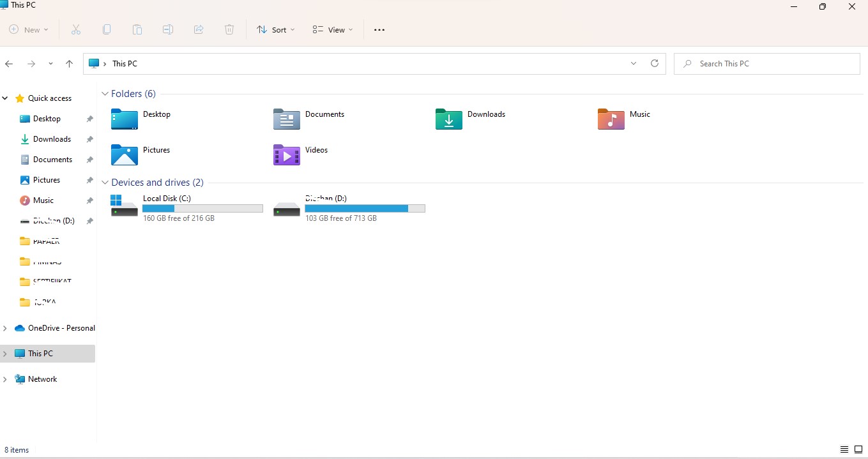The height and width of the screenshot is (459, 868).
Task: Collapse the Folders (6) group
Action: (105, 94)
